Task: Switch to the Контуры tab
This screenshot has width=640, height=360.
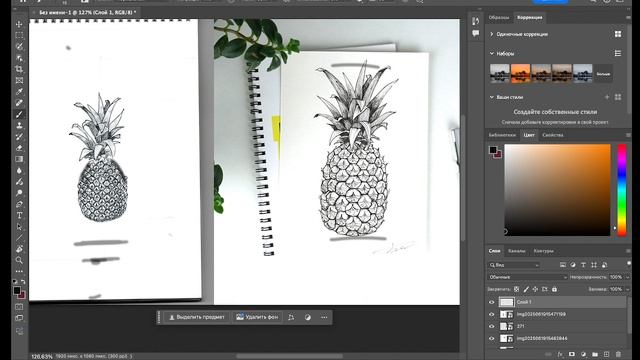Action: 543,251
